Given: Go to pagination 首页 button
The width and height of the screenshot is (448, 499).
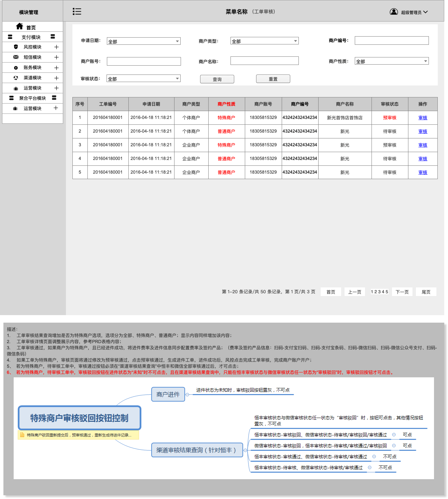Looking at the screenshot, I should [331, 292].
